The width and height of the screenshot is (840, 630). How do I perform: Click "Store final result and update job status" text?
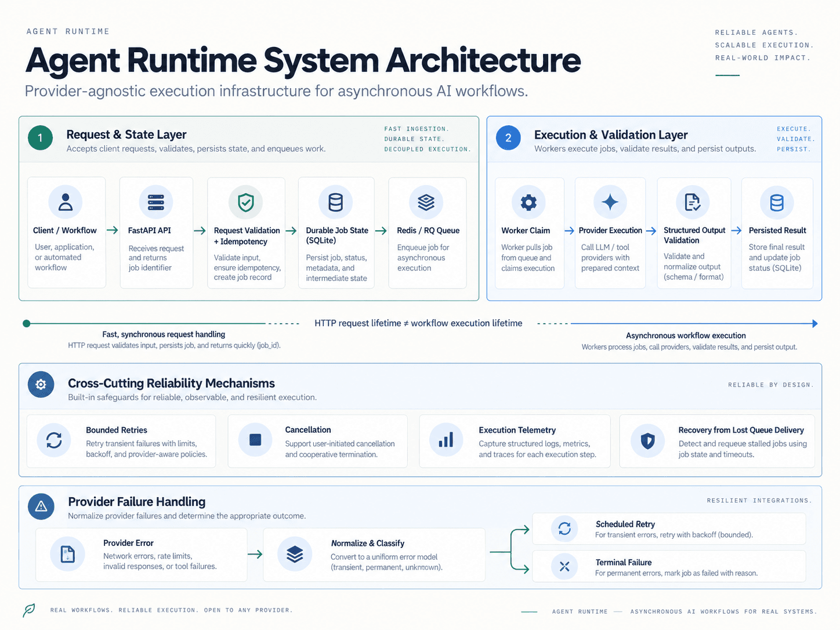pos(777,258)
